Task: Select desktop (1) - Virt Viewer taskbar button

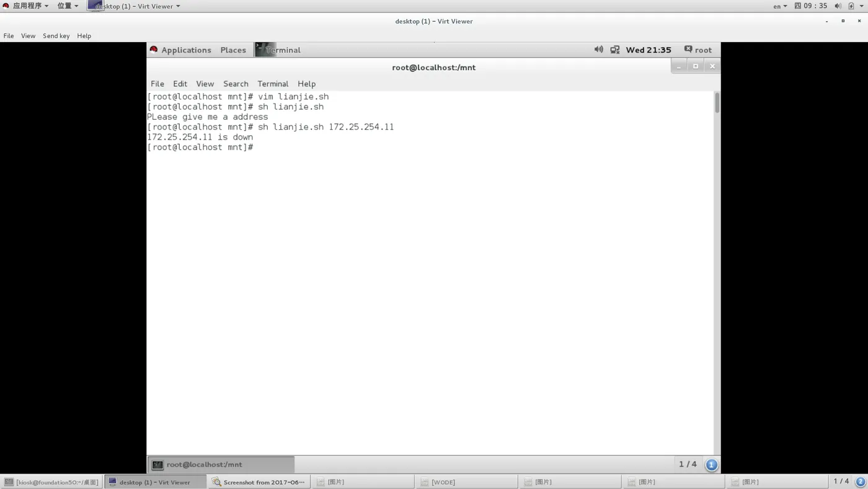Action: [x=155, y=482]
